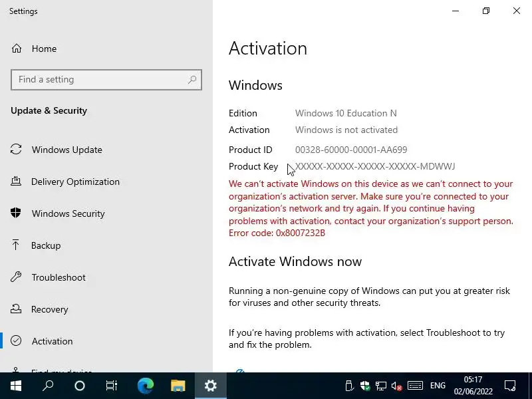Click the Activation checkmark circle icon
532x399 pixels.
(16, 340)
